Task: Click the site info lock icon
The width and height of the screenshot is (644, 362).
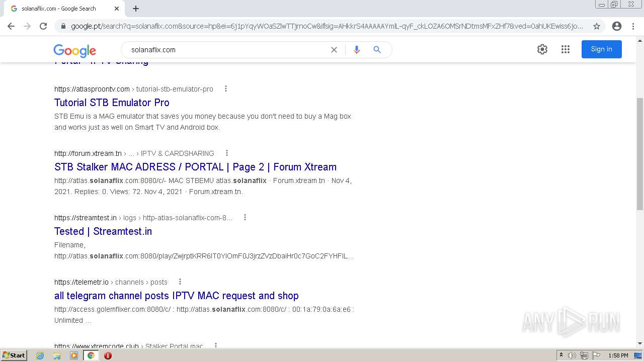Action: point(63,26)
